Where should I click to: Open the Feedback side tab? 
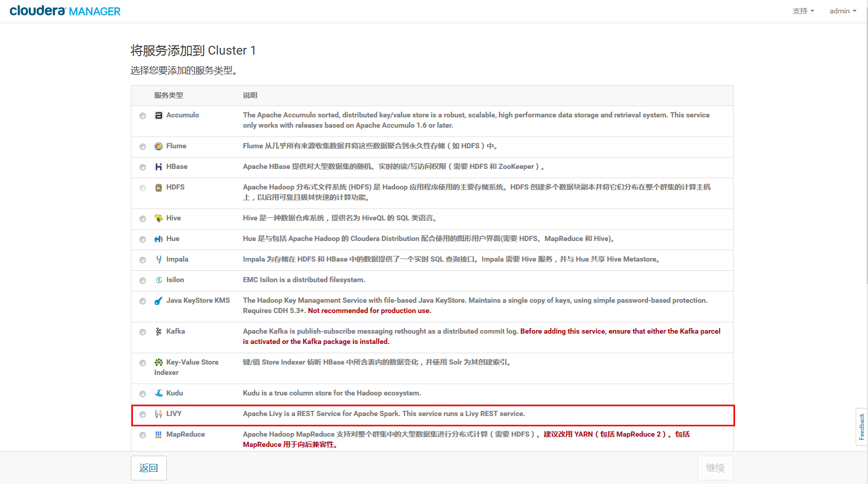[861, 426]
